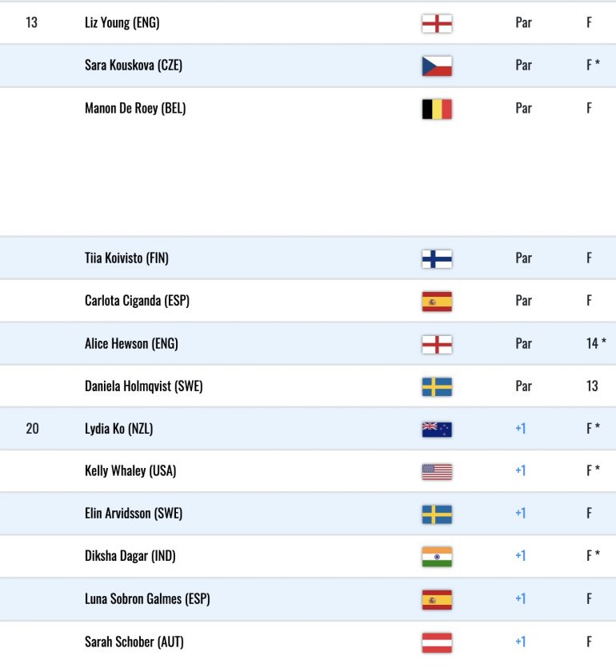Open Alice Hewson (ENG) player entry
This screenshot has height=672, width=616.
(x=131, y=343)
